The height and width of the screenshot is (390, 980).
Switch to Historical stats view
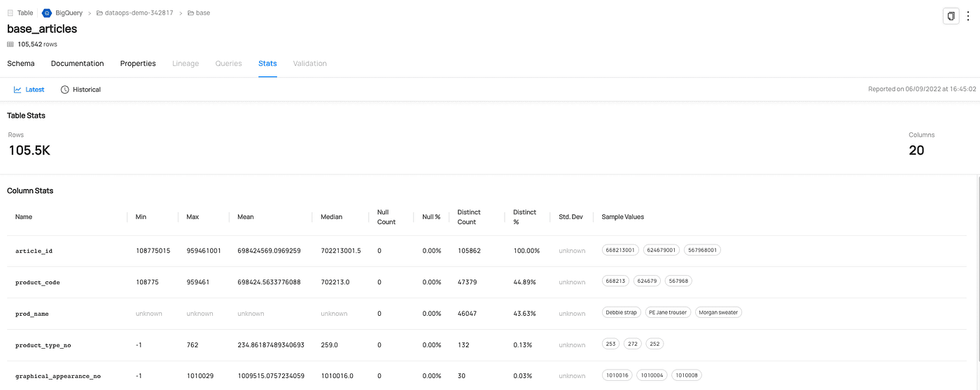pos(80,90)
